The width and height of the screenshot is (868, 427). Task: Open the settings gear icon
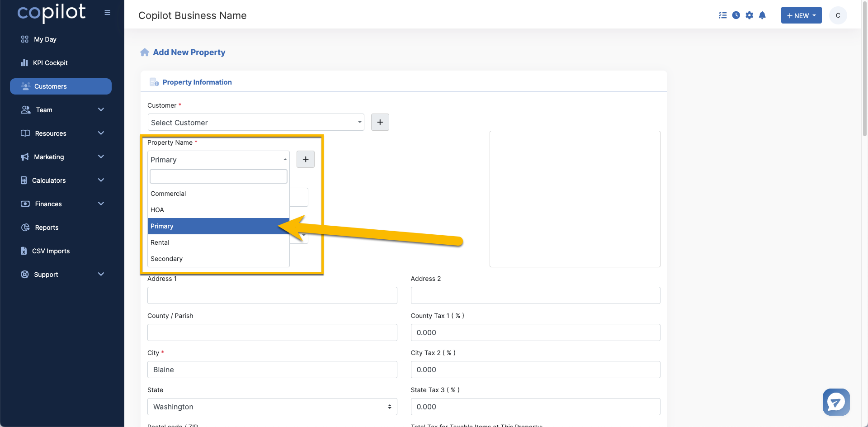[749, 15]
